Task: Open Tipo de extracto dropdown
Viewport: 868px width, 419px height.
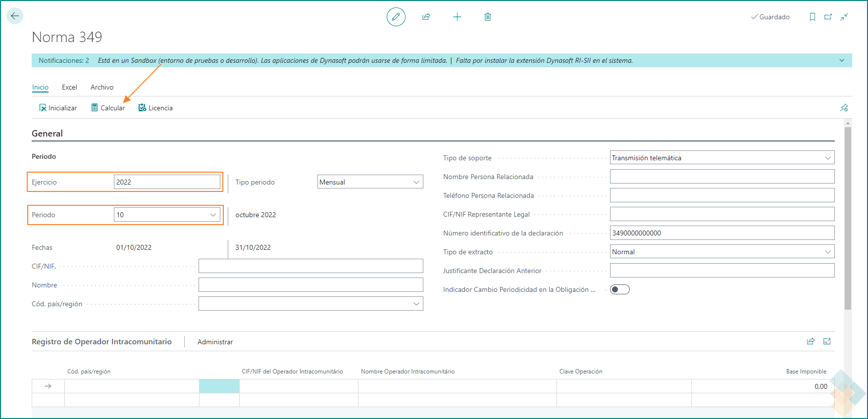Action: (722, 251)
